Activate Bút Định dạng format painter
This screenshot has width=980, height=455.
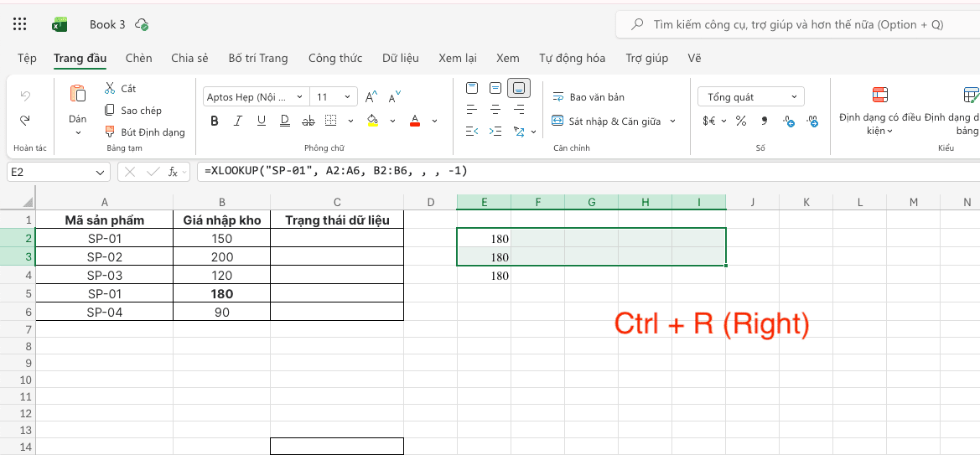point(144,132)
